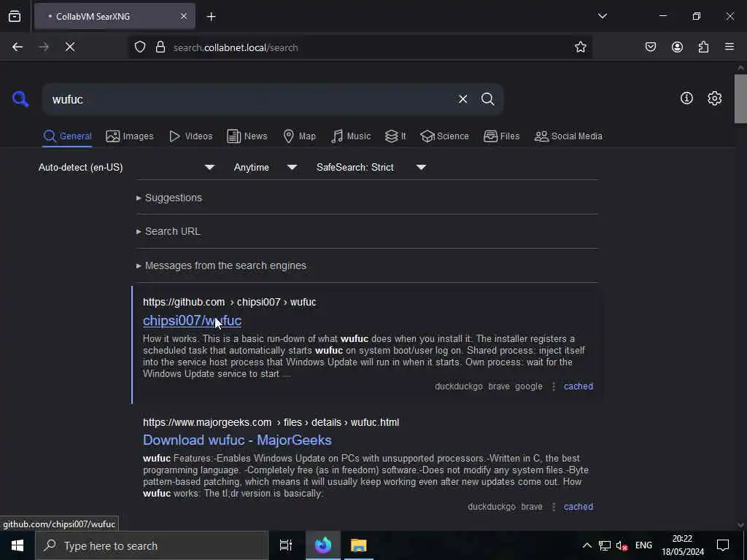The image size is (747, 560).
Task: Expand the Suggestions section
Action: click(169, 198)
